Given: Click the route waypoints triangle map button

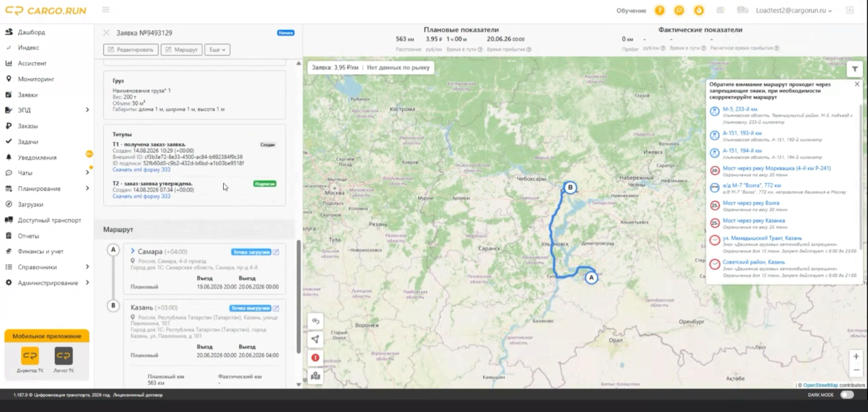Looking at the screenshot, I should [x=316, y=339].
